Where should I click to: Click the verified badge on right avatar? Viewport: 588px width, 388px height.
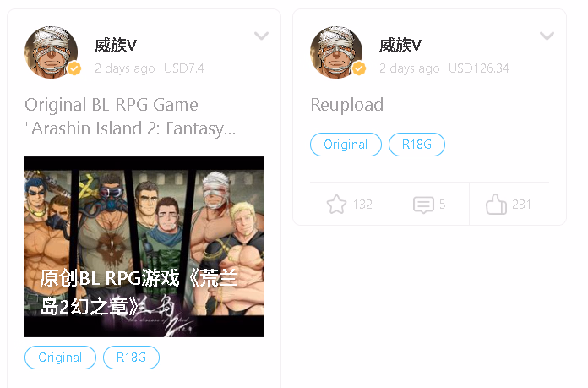(359, 68)
